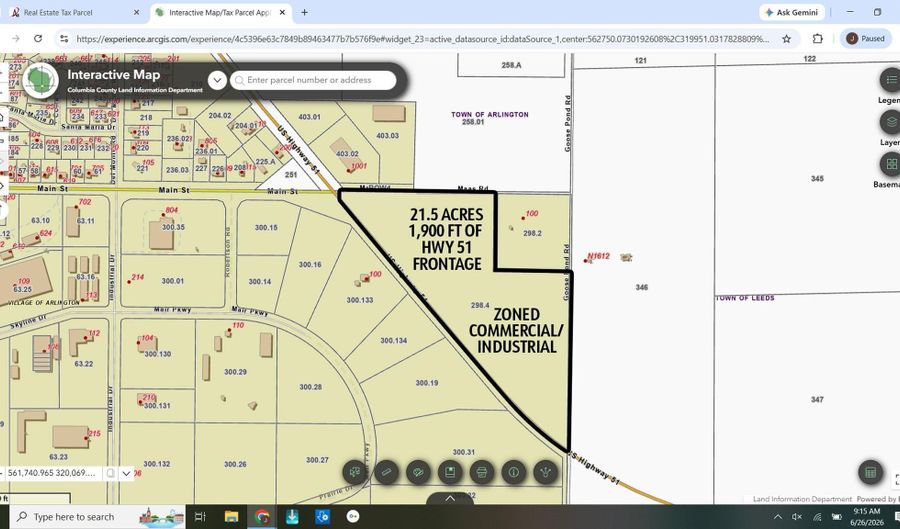
Task: Click address point N1612 on the map
Action: tap(599, 256)
